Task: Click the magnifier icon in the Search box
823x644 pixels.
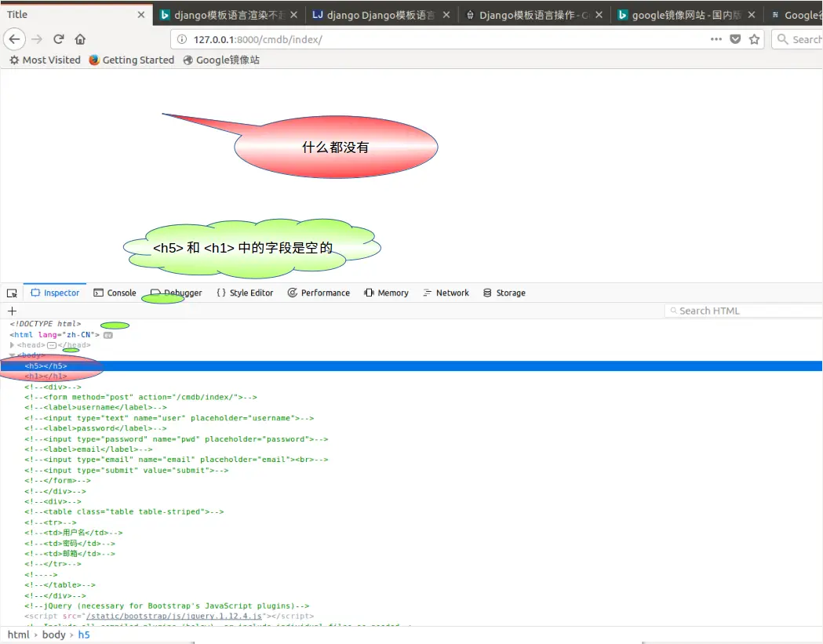Action: tap(782, 39)
